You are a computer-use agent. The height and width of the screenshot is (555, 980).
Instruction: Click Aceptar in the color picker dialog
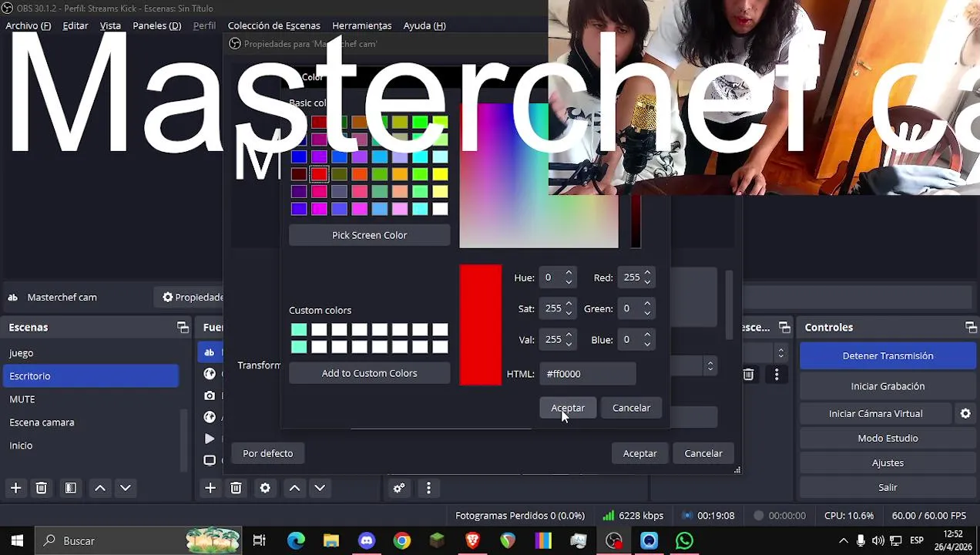pyautogui.click(x=568, y=408)
